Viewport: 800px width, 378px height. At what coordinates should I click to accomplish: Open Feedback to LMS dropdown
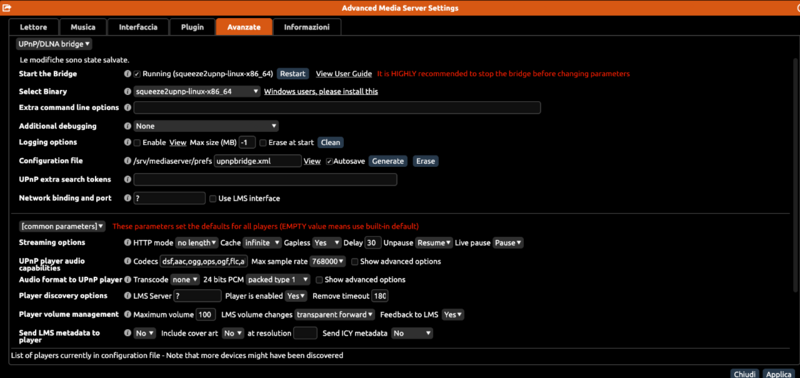point(453,315)
